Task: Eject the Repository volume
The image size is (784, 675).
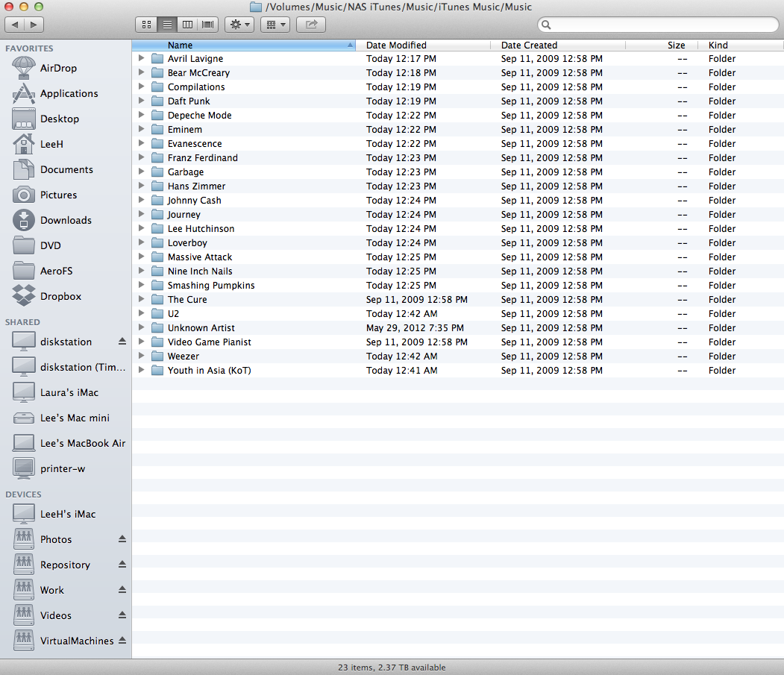Action: (122, 565)
